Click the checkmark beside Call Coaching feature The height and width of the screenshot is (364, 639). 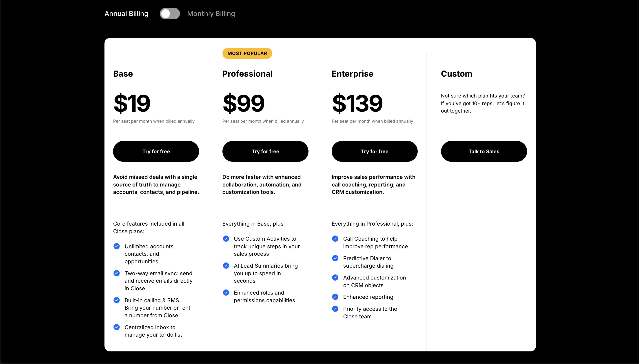335,238
